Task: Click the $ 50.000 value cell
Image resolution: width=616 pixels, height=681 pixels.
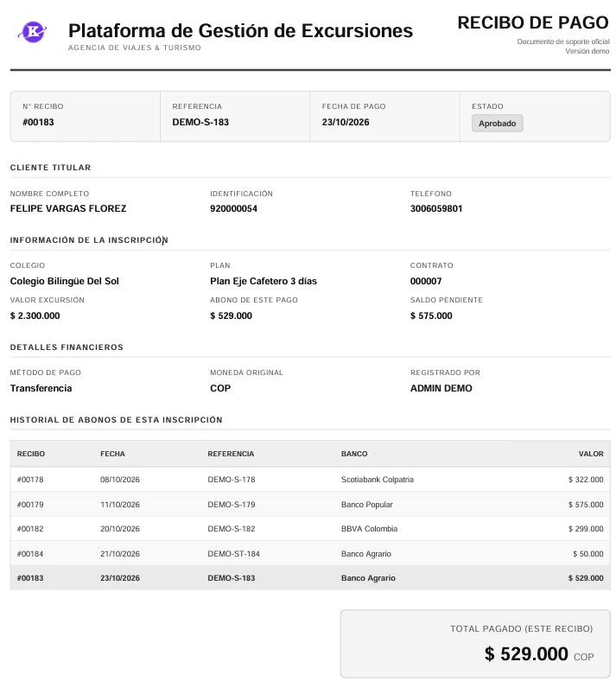Action: [x=588, y=554]
